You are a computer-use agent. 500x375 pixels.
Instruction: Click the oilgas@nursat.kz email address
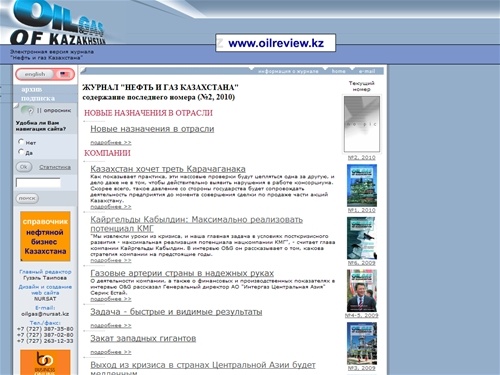coord(45,314)
